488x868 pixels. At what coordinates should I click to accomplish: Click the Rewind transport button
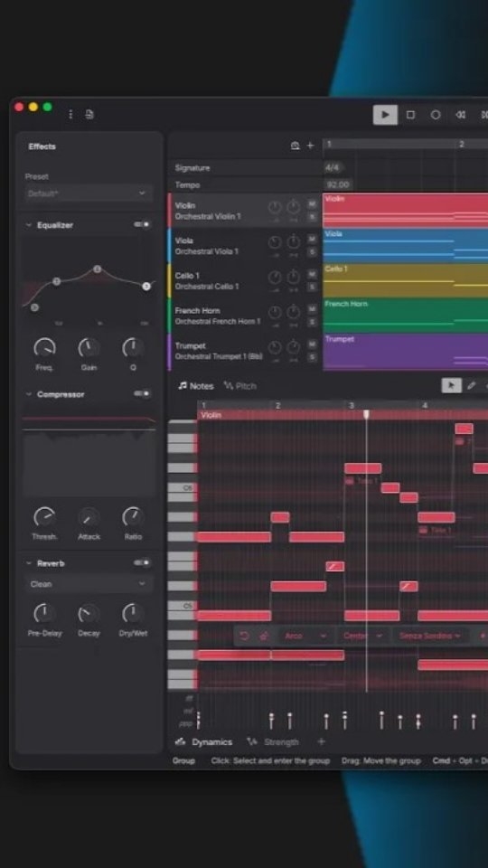[460, 115]
